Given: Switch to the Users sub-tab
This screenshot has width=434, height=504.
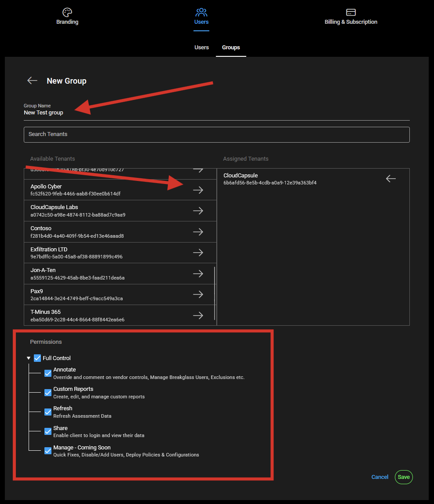Looking at the screenshot, I should (201, 48).
